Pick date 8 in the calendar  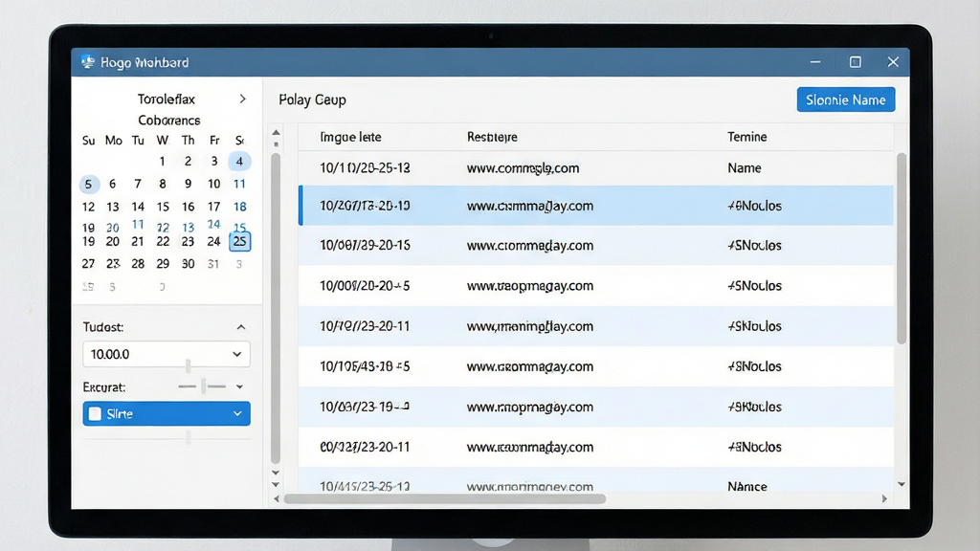tap(163, 184)
